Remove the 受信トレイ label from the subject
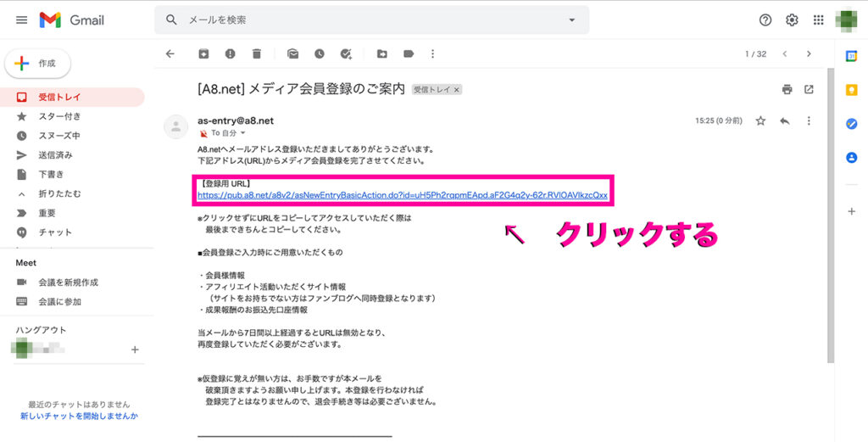This screenshot has width=868, height=442. (457, 90)
